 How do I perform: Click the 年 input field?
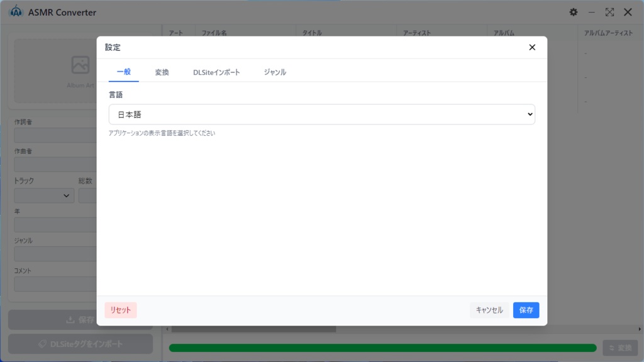pos(55,225)
